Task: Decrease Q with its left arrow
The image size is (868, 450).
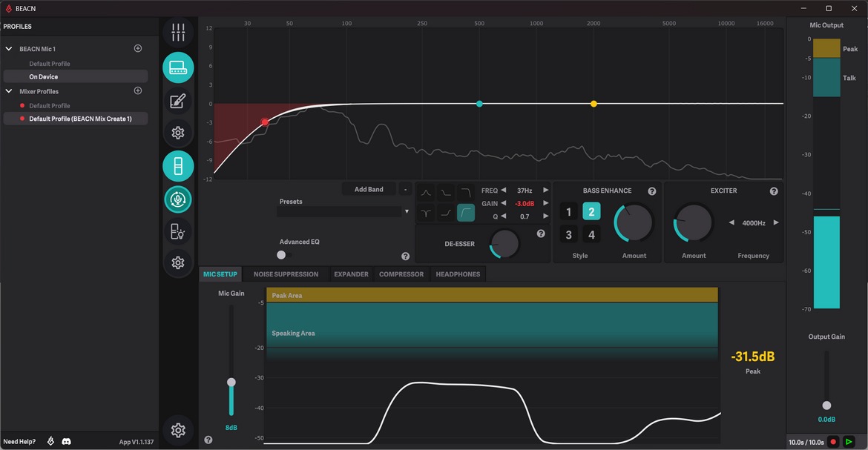Action: [x=503, y=216]
